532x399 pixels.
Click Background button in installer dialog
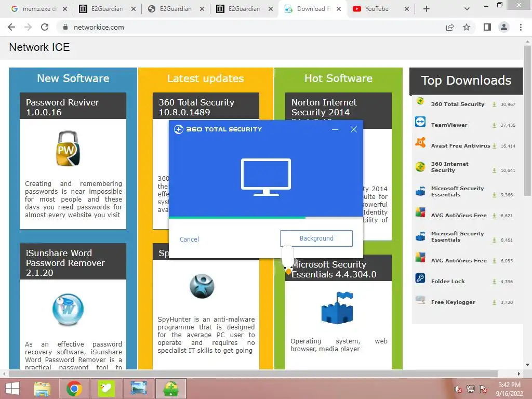click(316, 238)
